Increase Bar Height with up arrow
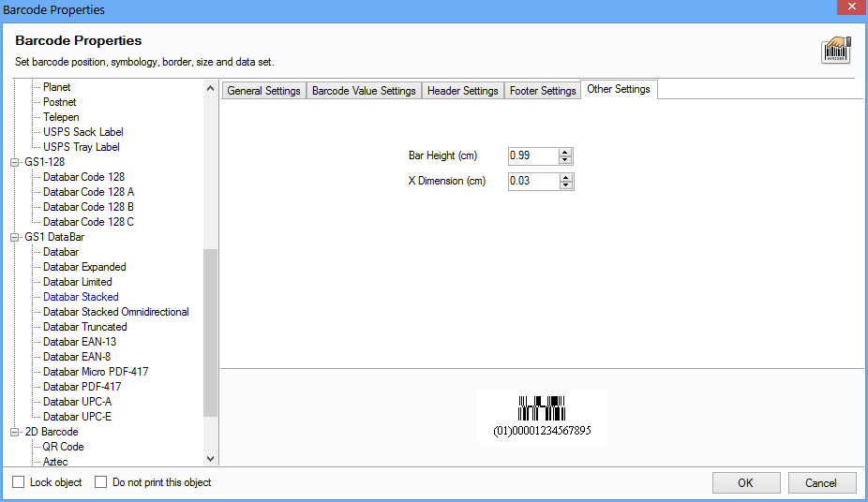 click(564, 152)
